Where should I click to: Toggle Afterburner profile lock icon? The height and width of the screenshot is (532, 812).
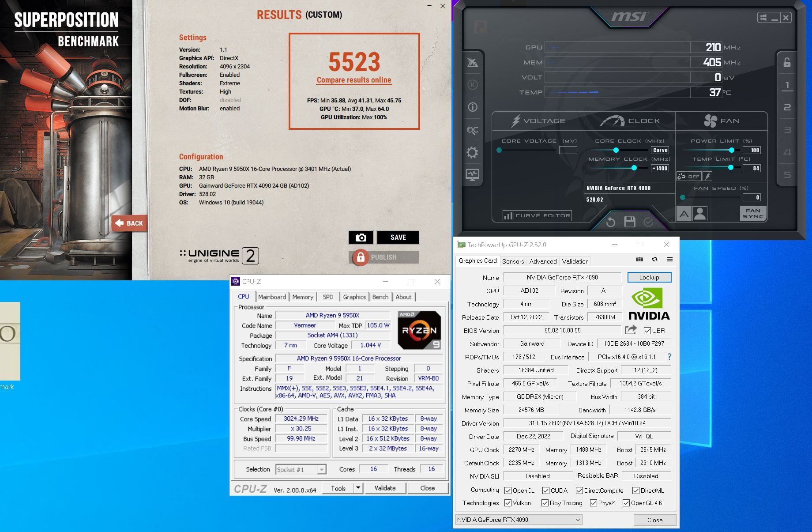click(787, 62)
